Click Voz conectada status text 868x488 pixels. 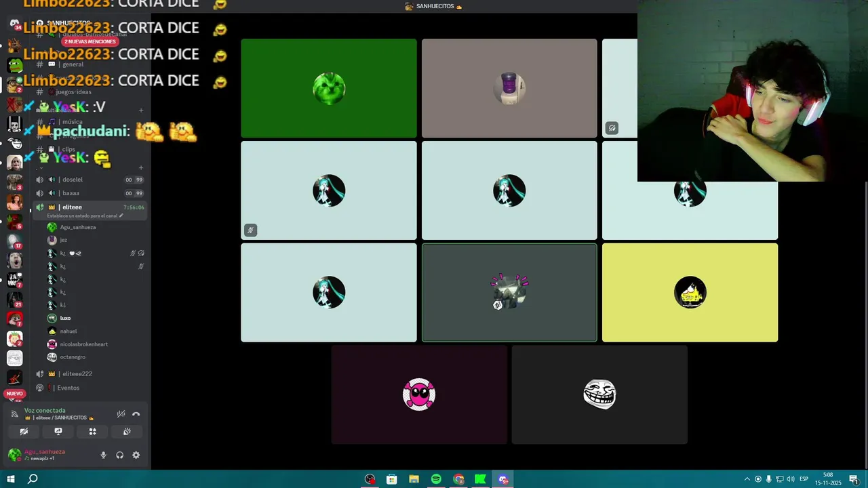tap(45, 410)
